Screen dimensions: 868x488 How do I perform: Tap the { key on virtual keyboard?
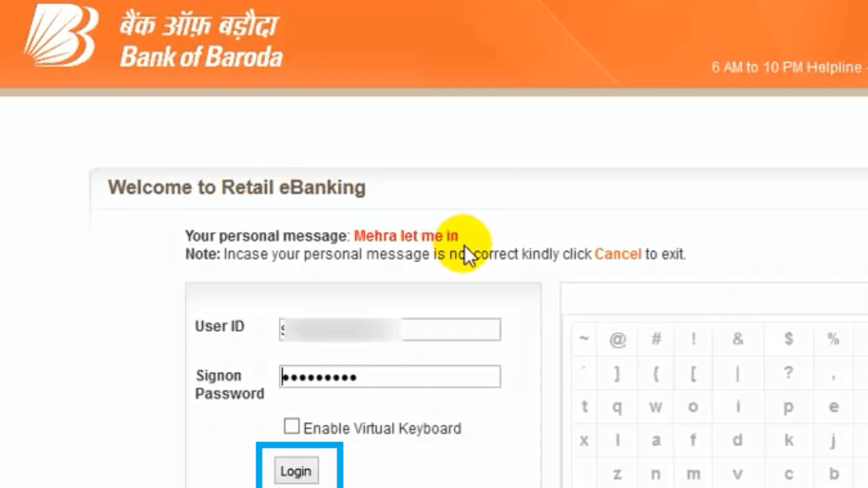pyautogui.click(x=656, y=373)
